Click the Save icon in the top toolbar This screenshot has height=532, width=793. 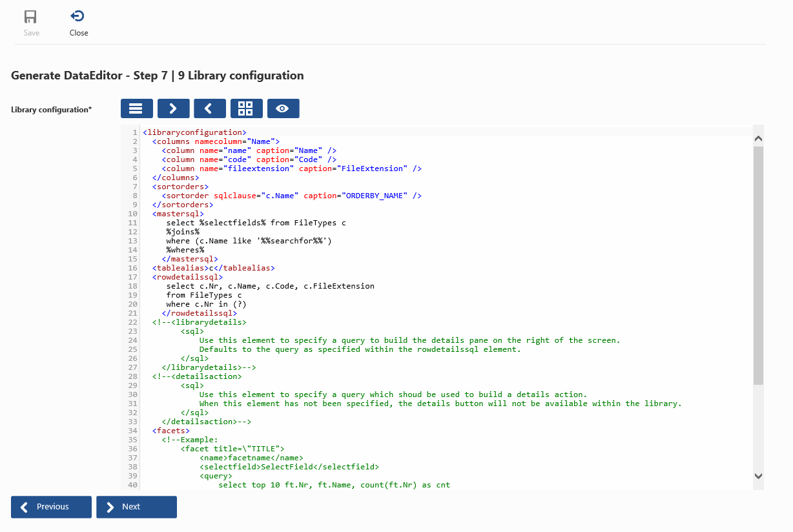30,16
